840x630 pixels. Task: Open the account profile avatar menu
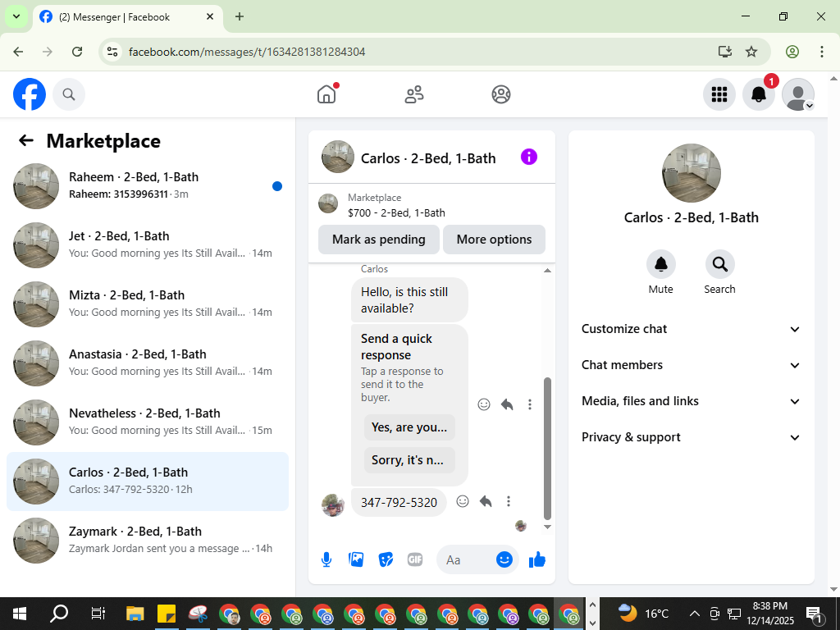tap(797, 94)
